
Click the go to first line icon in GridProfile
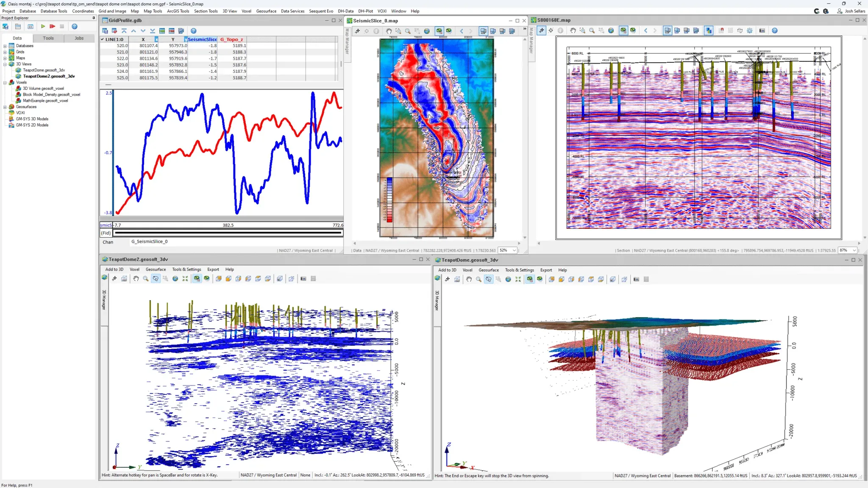[x=124, y=31]
